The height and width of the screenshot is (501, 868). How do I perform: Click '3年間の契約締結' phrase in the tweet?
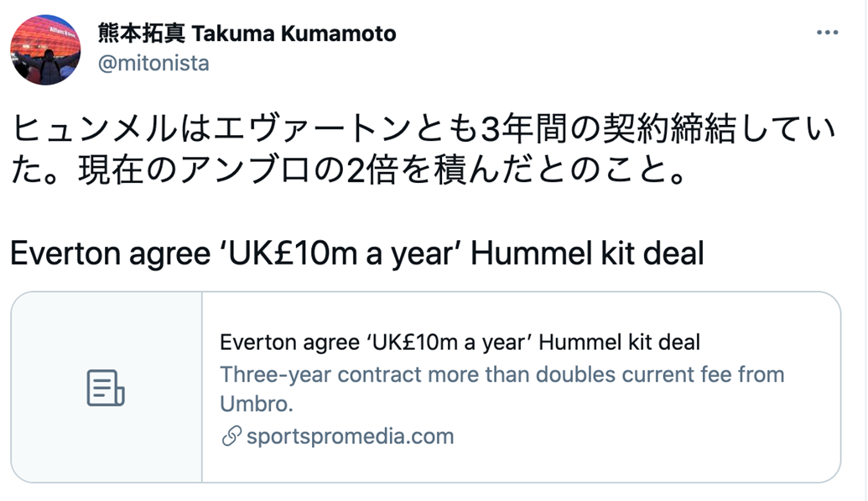608,128
